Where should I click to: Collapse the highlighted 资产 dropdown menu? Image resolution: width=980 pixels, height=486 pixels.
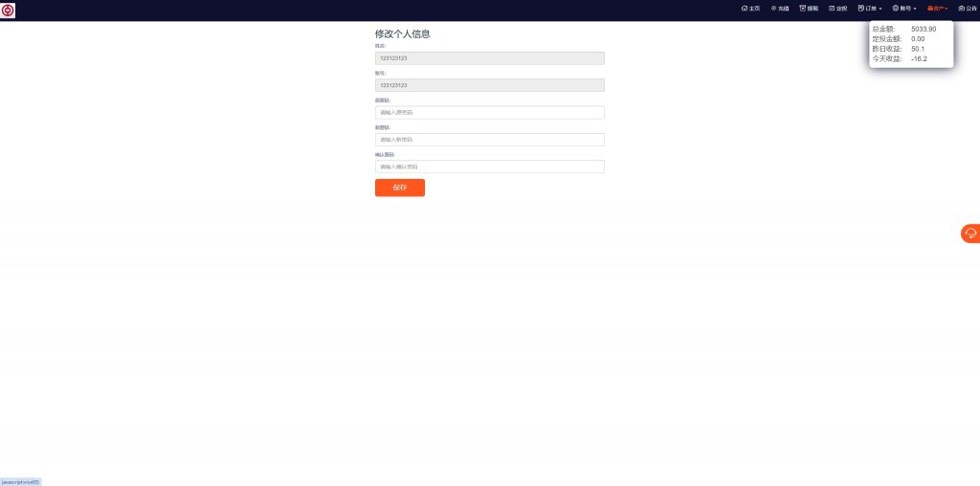938,9
